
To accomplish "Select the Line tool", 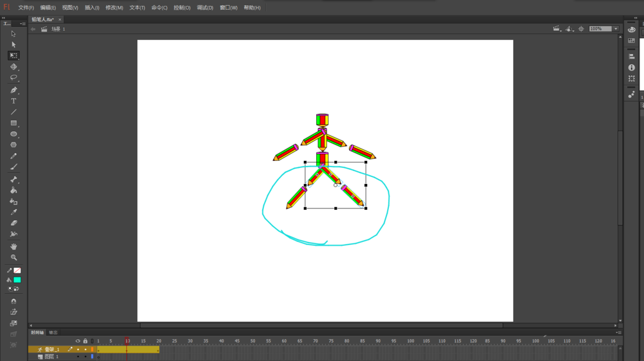I will (14, 112).
